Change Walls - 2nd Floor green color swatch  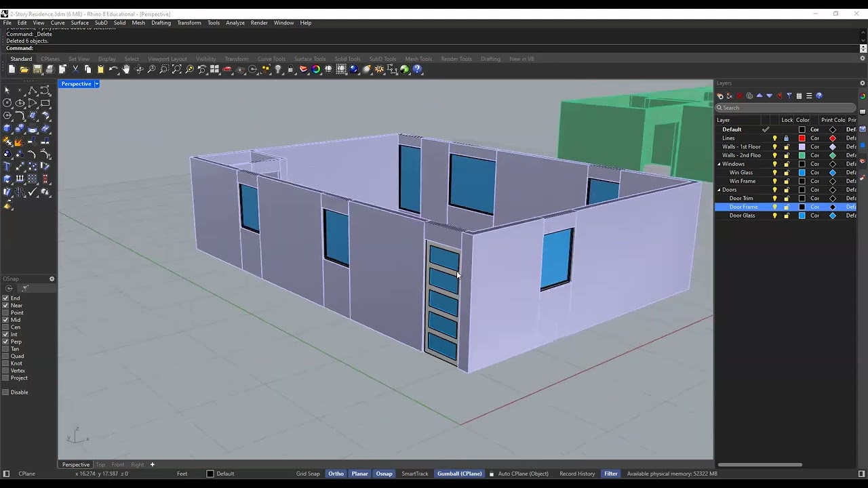tap(802, 155)
